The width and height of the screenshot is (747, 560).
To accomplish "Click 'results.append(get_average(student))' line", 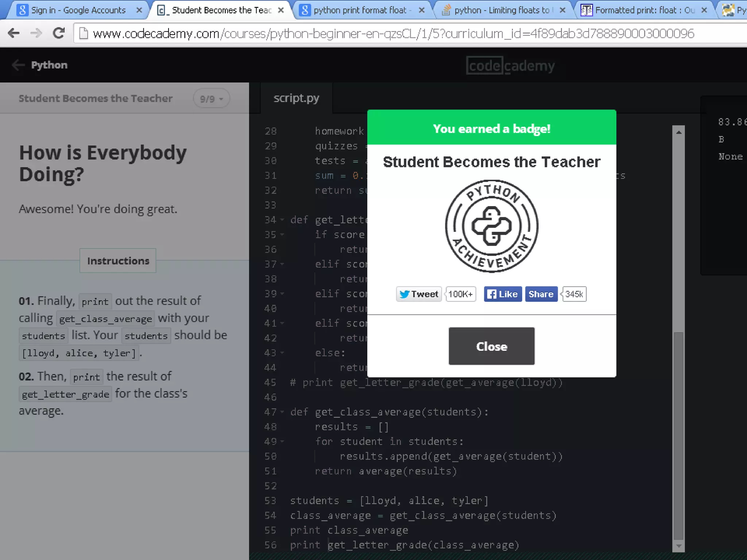I will 451,456.
